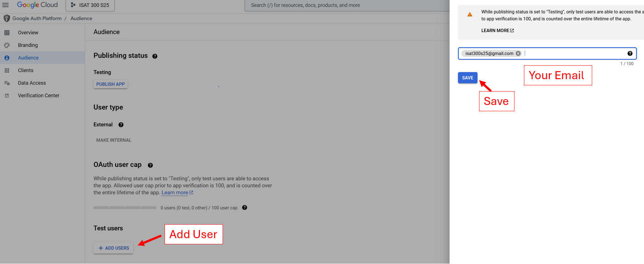Screen dimensions: 644x264
Task: Open the Learn more link about user cap
Action: pos(177,193)
